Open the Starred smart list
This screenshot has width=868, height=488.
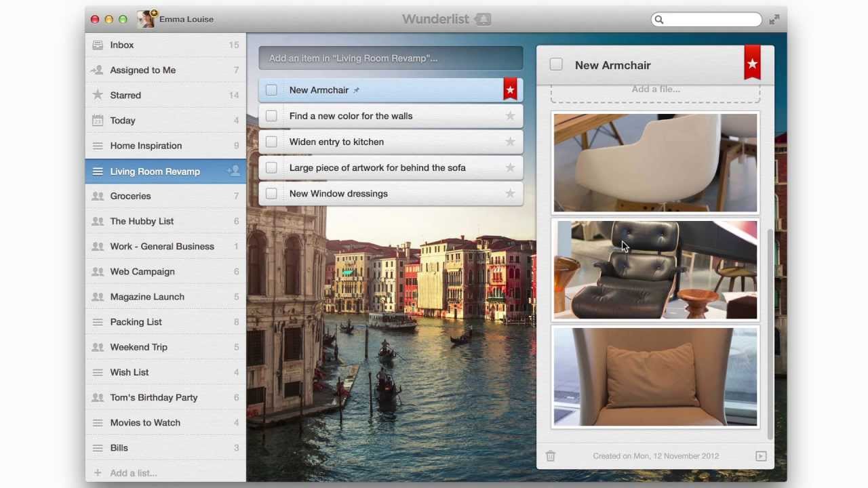[x=165, y=95]
